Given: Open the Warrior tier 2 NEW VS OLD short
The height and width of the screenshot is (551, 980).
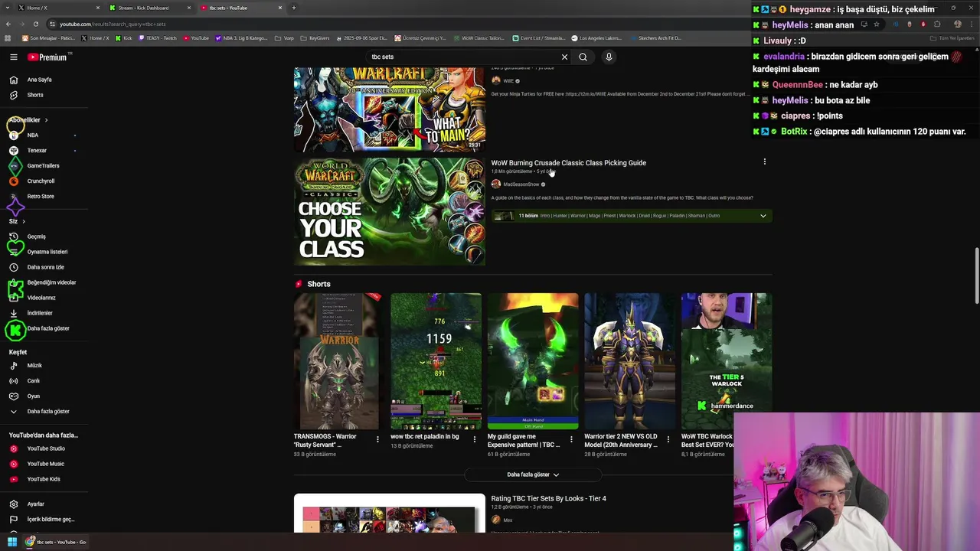Looking at the screenshot, I should click(x=629, y=361).
